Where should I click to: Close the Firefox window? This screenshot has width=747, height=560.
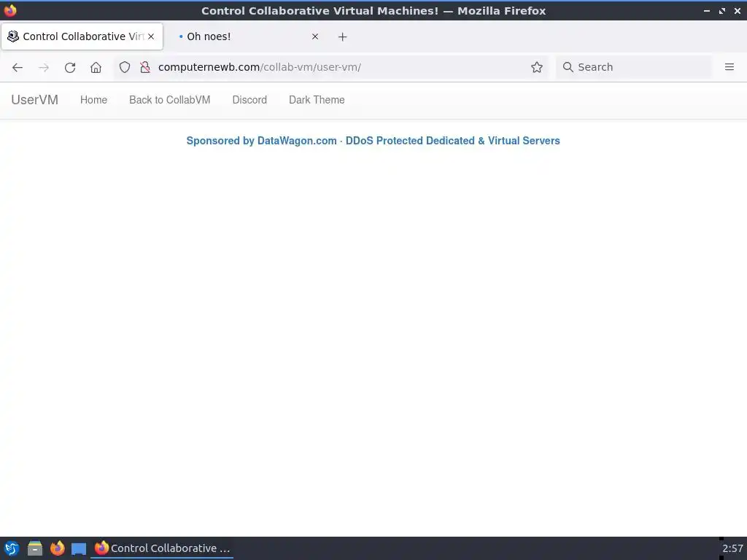(737, 10)
